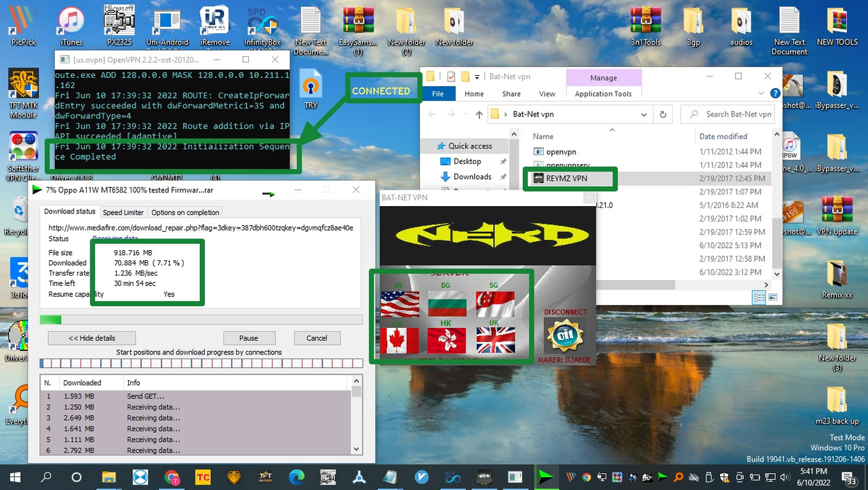Go up one folder level in Explorer
The width and height of the screenshot is (868, 490).
pyautogui.click(x=479, y=115)
